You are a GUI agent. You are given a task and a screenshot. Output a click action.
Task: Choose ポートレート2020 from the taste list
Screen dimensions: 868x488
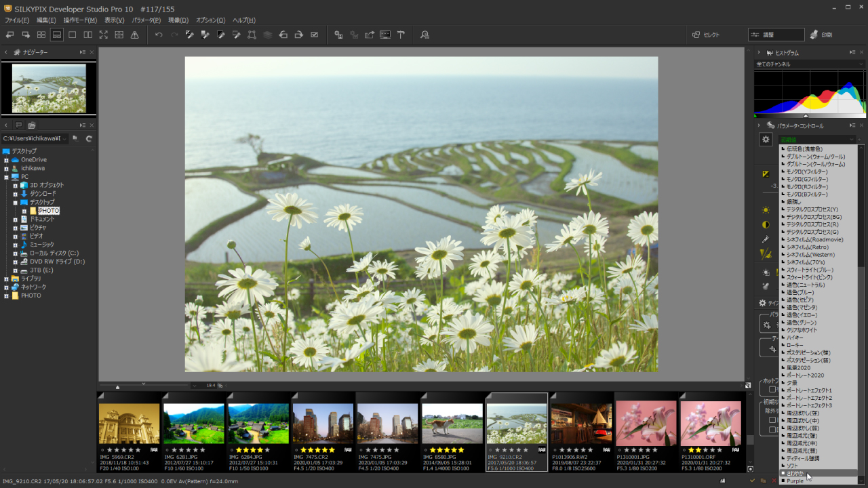[818, 375]
